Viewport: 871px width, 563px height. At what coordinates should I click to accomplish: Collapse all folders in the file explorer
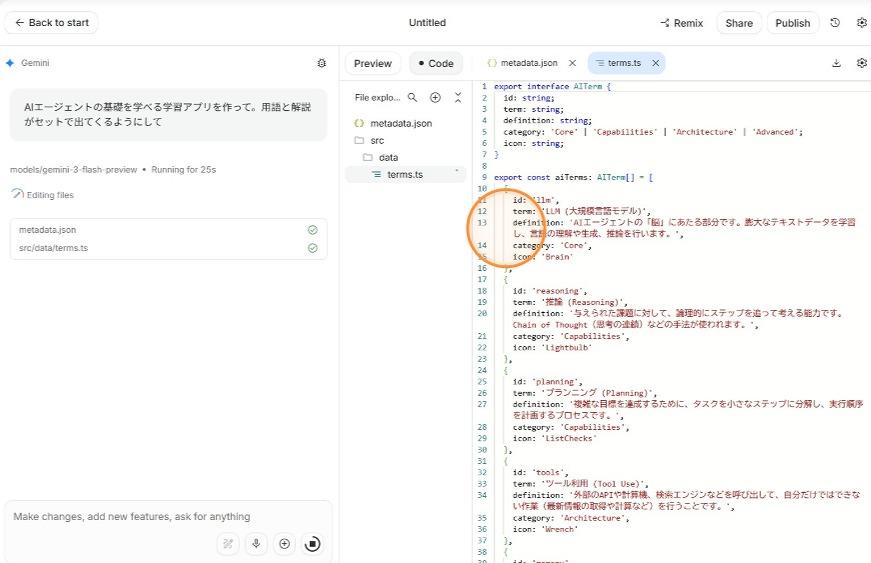(x=458, y=98)
